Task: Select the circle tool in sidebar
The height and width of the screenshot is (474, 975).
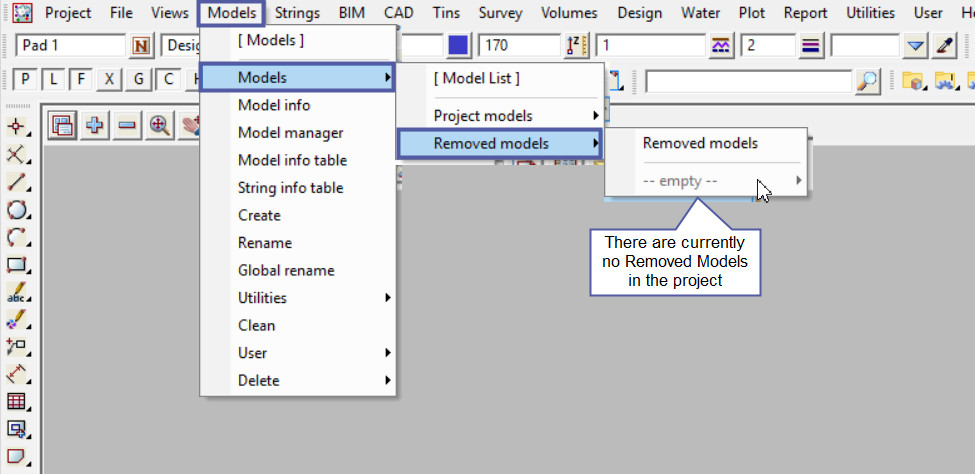Action: 17,211
